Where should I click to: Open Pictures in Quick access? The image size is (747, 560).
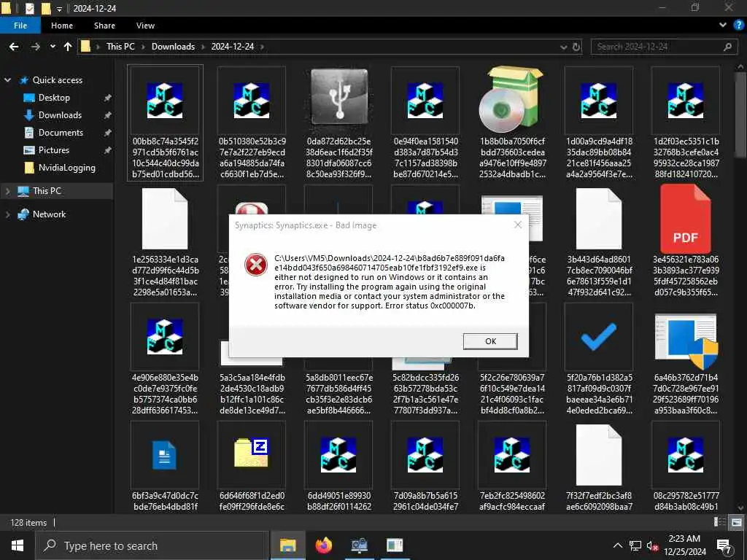(54, 150)
